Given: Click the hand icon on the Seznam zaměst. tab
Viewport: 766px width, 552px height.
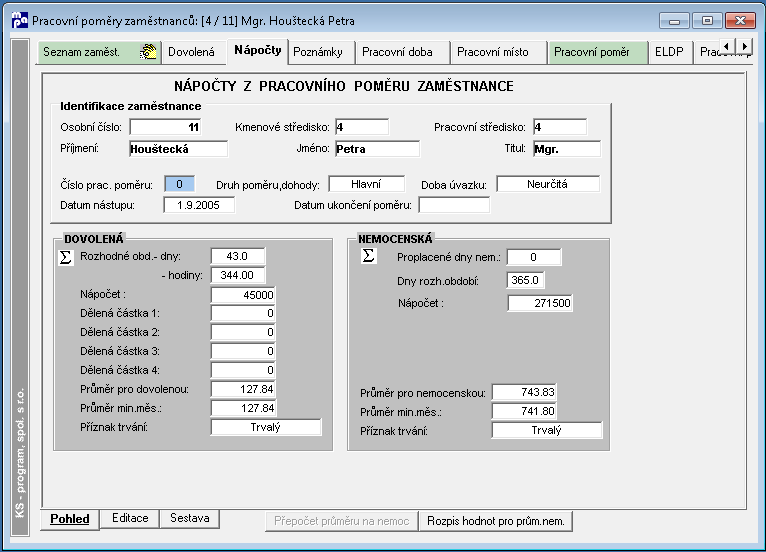Looking at the screenshot, I should [x=148, y=52].
